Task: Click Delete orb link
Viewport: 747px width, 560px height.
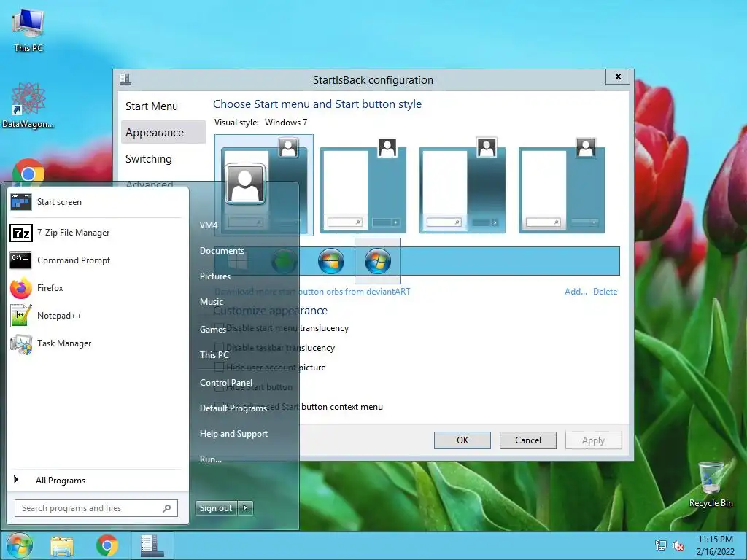Action: 605,292
